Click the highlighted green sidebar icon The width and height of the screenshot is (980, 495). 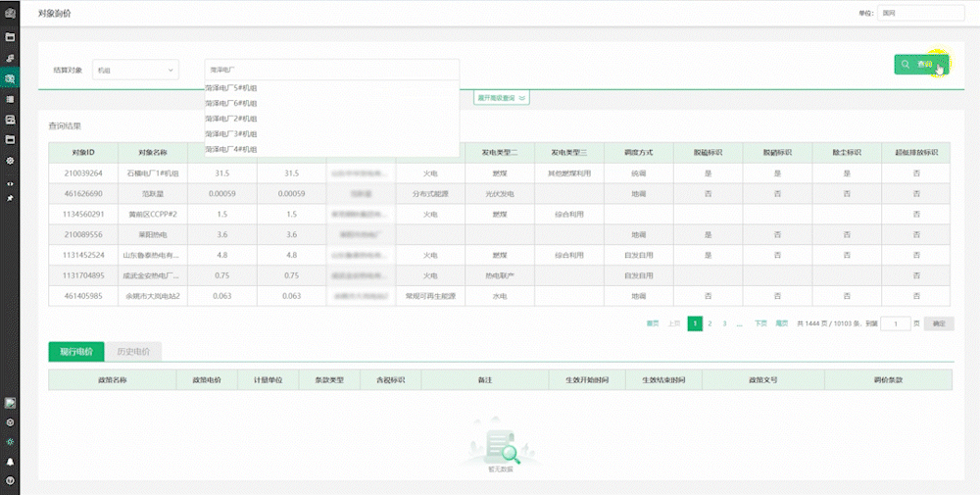(10, 78)
